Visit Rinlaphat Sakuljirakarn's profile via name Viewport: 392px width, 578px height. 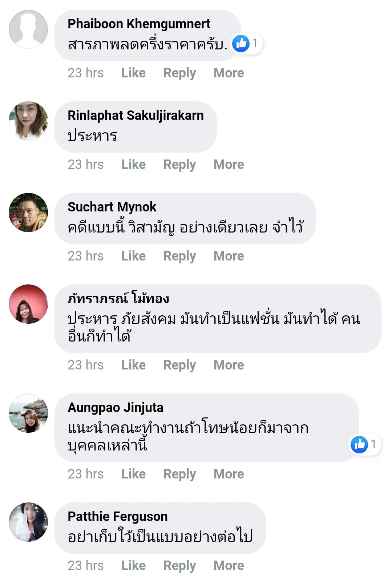click(x=136, y=116)
